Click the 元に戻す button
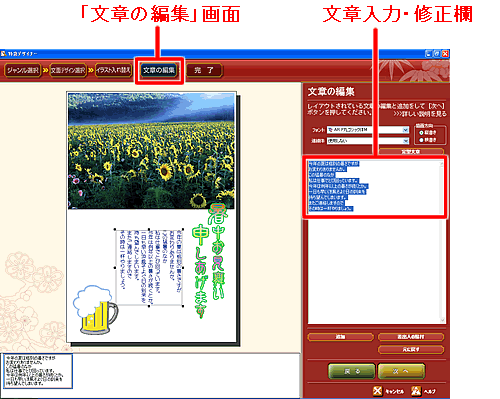The width and height of the screenshot is (500, 399). tap(411, 349)
